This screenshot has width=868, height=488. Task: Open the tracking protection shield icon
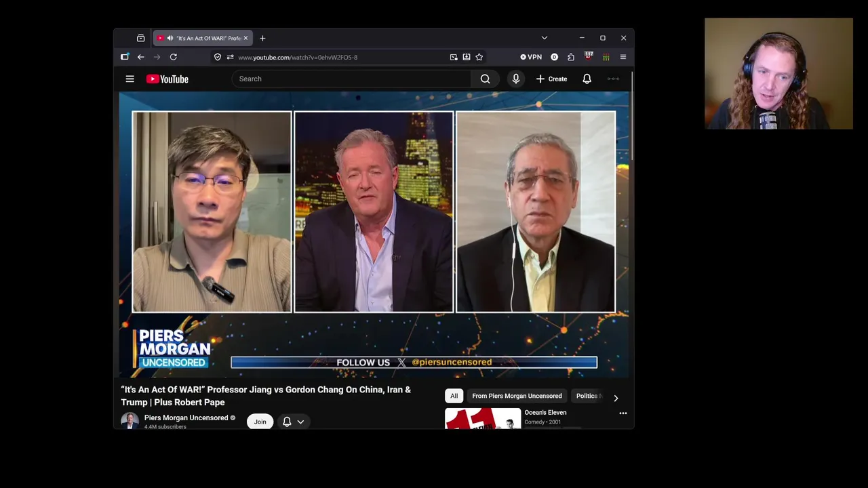pyautogui.click(x=218, y=57)
